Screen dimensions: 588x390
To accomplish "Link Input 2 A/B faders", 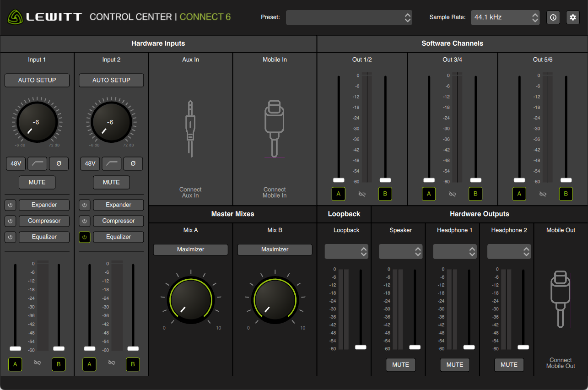I will click(x=111, y=363).
